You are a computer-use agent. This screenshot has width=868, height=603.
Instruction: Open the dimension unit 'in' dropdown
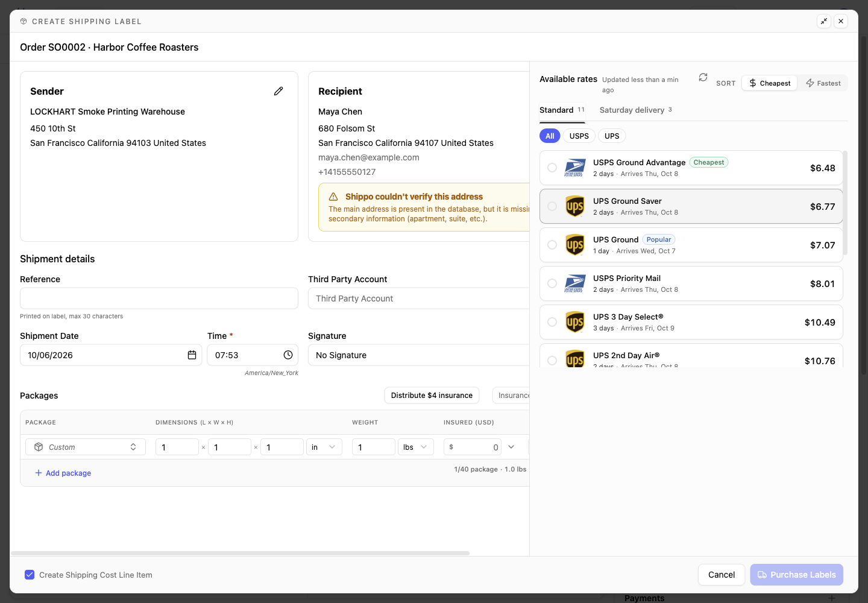click(x=324, y=447)
